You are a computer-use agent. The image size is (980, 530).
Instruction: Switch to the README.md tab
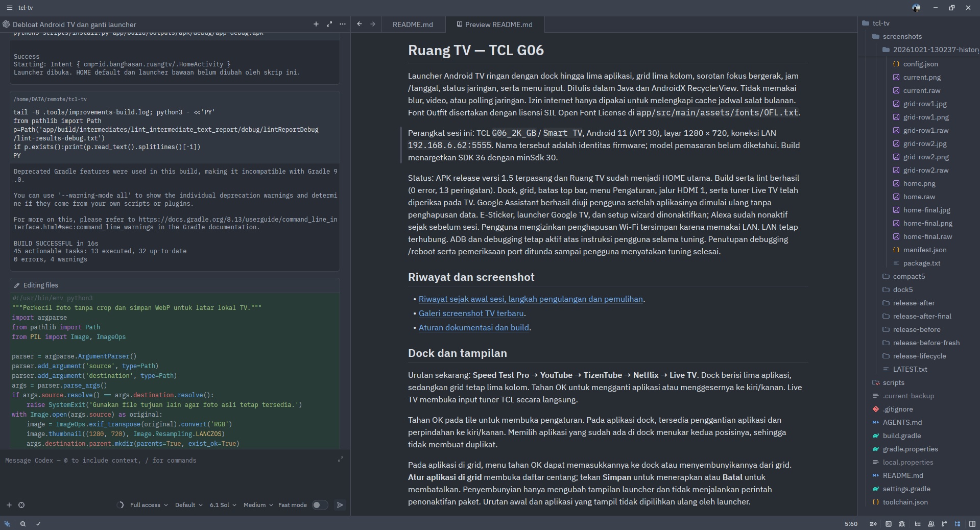pyautogui.click(x=413, y=25)
